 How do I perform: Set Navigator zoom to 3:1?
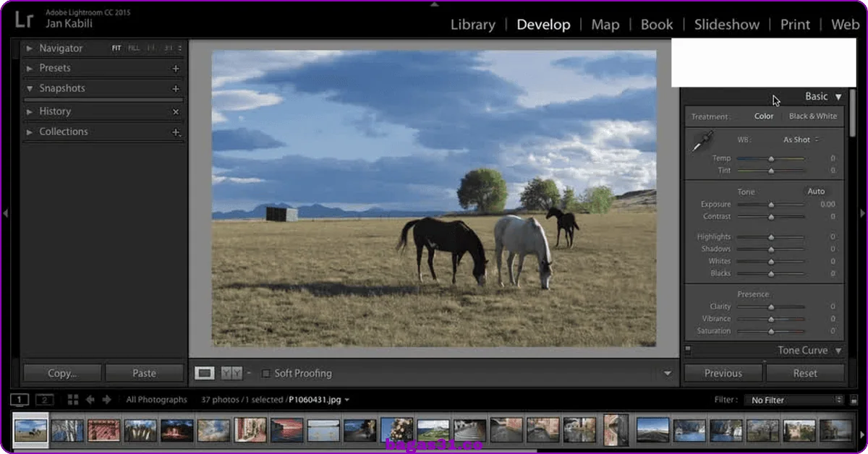click(x=168, y=48)
